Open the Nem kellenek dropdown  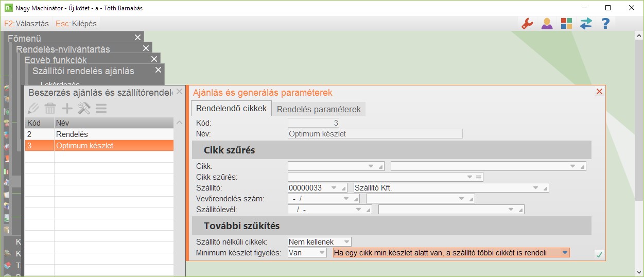pos(347,241)
